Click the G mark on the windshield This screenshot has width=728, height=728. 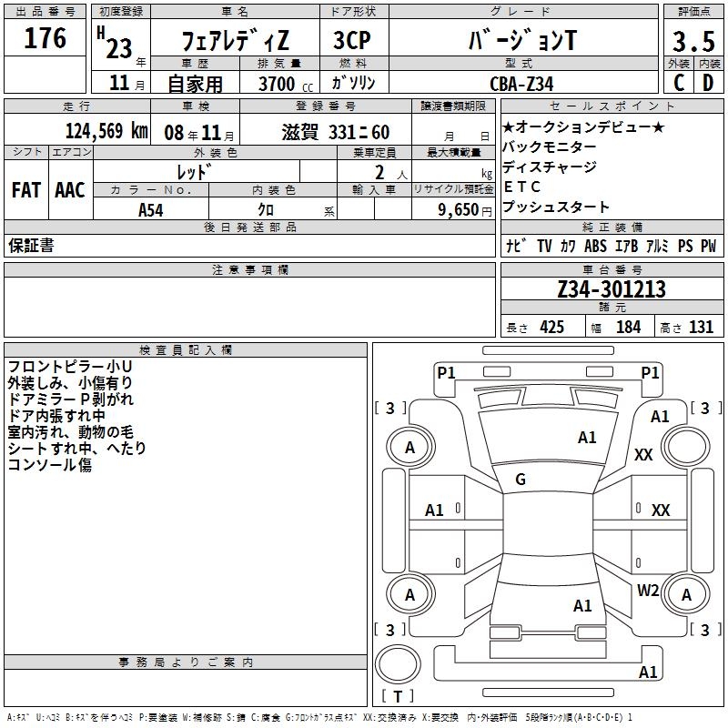click(x=521, y=479)
